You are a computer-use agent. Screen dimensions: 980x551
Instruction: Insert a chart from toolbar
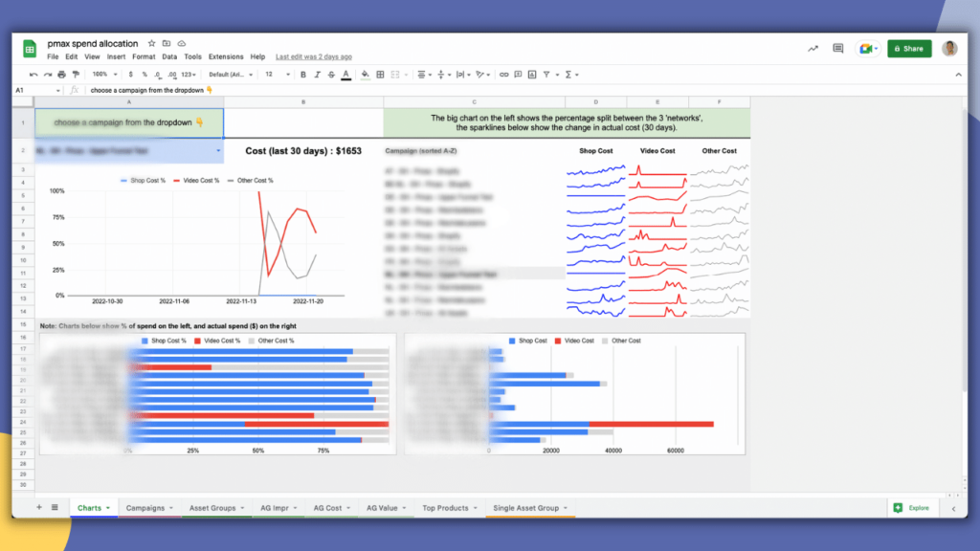tap(532, 75)
